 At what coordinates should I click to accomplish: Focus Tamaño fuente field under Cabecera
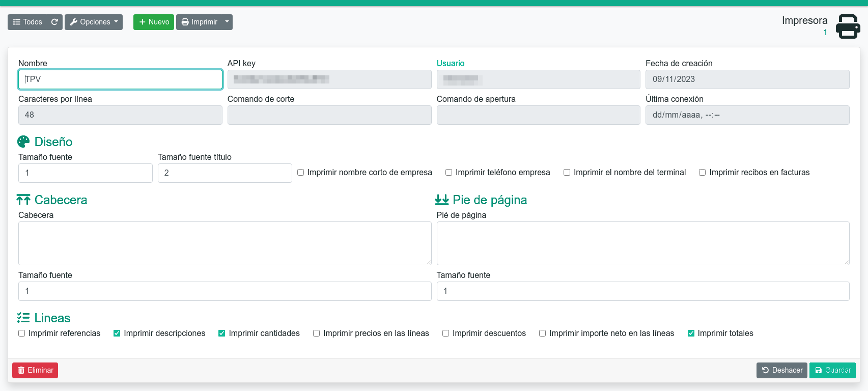(x=225, y=291)
